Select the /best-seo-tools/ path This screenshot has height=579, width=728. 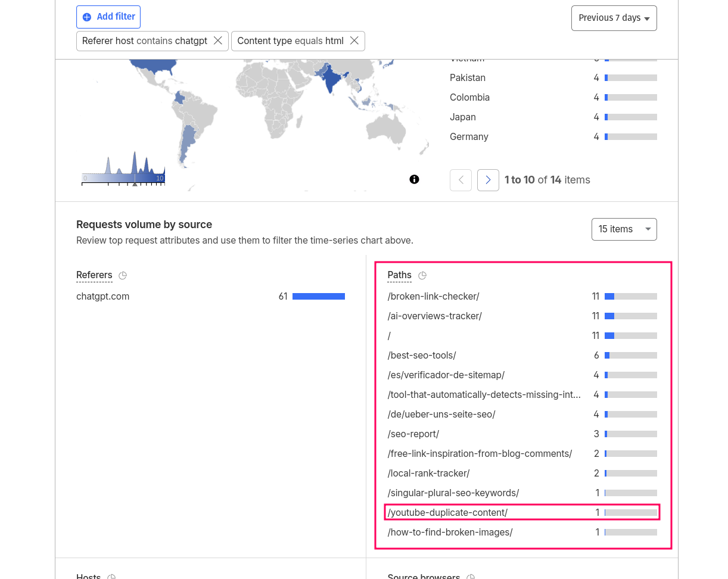click(x=422, y=355)
